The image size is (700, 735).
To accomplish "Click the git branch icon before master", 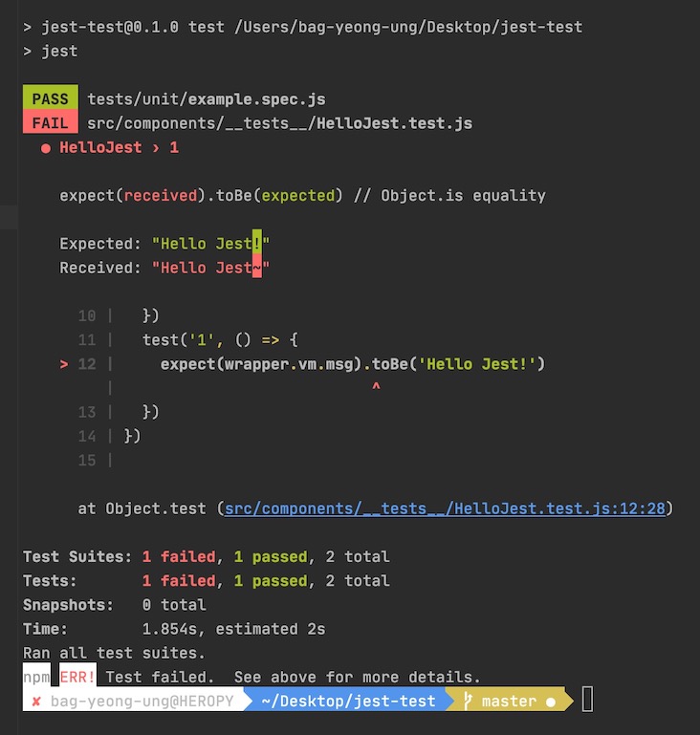I will [x=468, y=701].
